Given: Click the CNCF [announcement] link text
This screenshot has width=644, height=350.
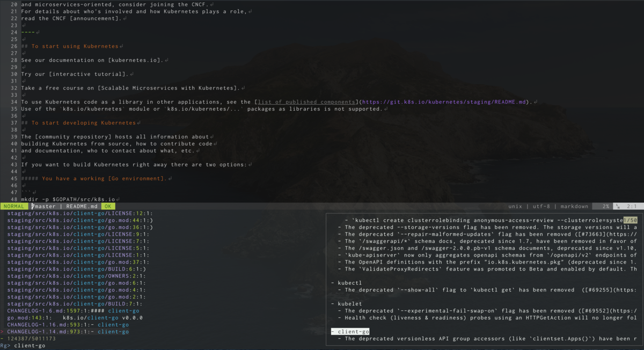Looking at the screenshot, I should 94,18.
